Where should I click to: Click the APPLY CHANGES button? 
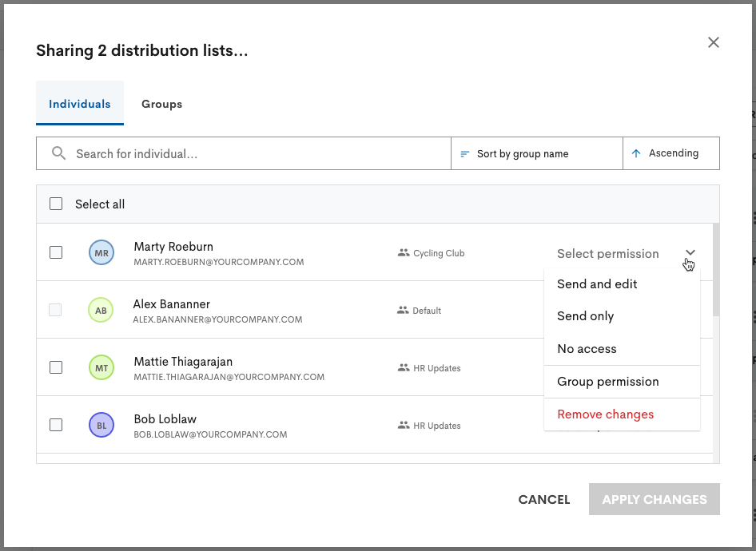click(x=655, y=499)
